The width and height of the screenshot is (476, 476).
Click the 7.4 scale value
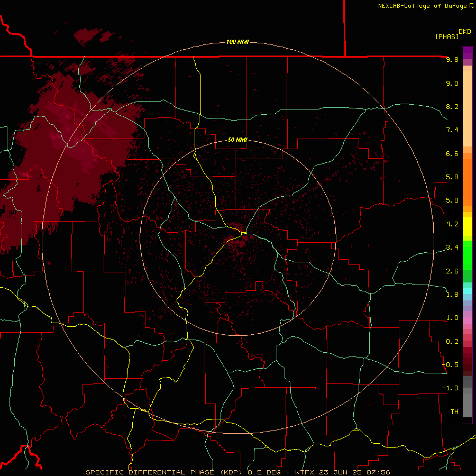[x=452, y=130]
